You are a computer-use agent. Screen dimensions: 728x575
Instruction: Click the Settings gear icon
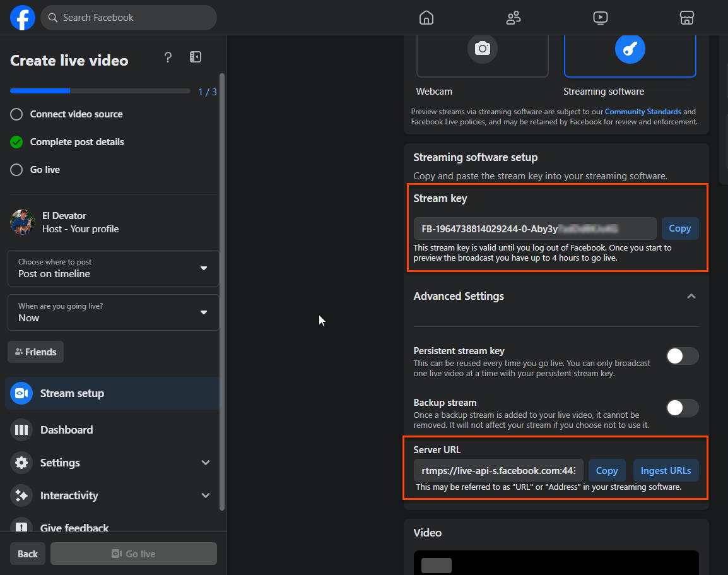21,463
